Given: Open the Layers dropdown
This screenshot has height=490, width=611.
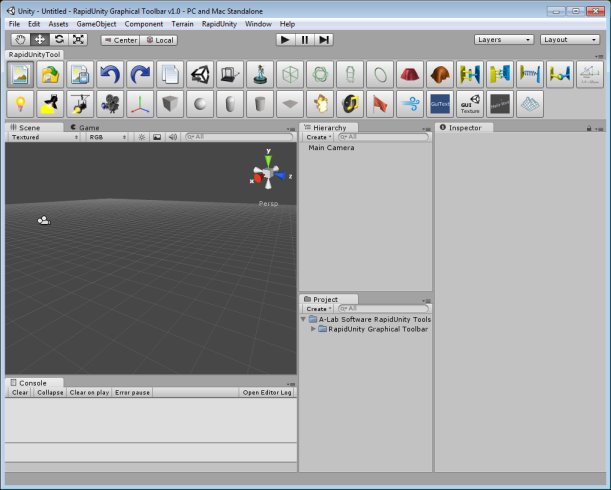Looking at the screenshot, I should tap(504, 40).
